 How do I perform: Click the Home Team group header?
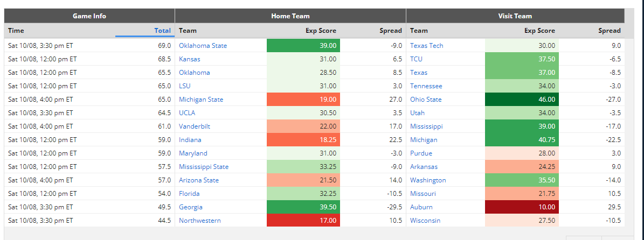coord(290,16)
